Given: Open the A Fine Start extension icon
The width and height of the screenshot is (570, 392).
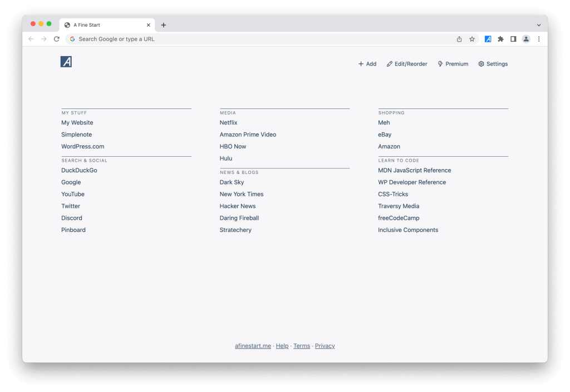Looking at the screenshot, I should coord(488,39).
